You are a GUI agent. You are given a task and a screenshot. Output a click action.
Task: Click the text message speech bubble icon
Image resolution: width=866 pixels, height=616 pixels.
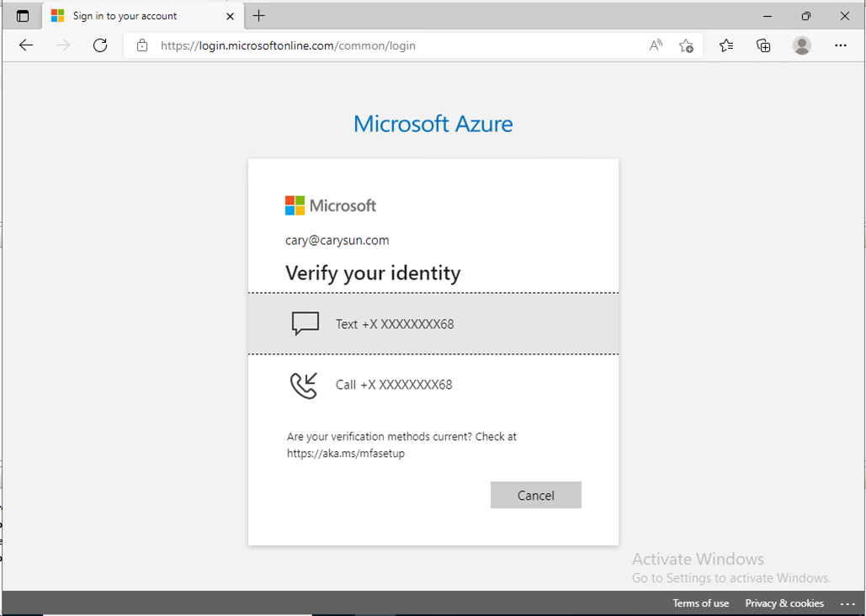pyautogui.click(x=305, y=324)
